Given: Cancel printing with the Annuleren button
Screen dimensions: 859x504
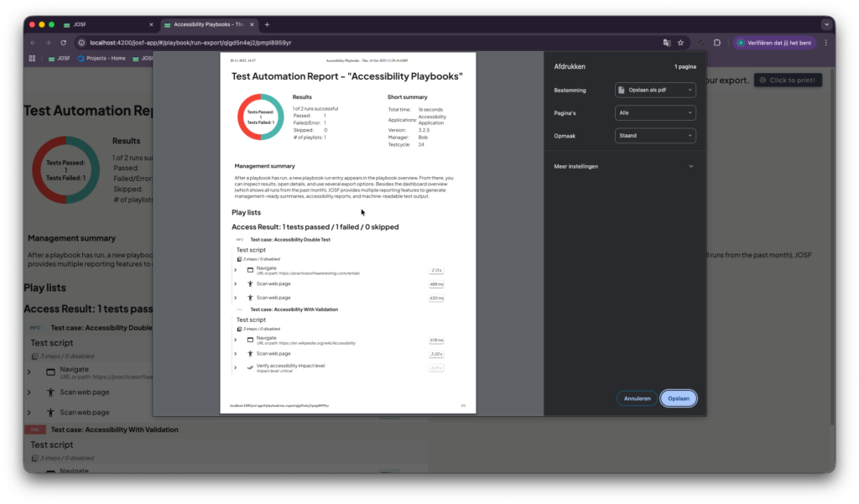Looking at the screenshot, I should click(637, 398).
